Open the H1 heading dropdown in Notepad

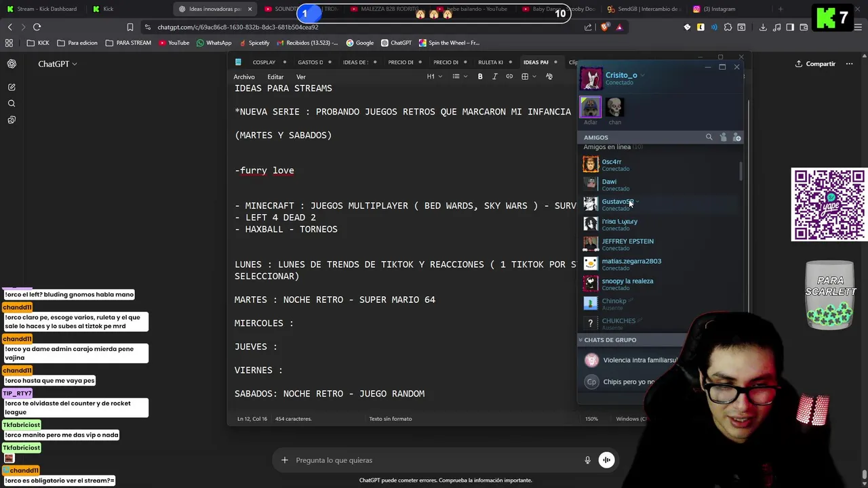pos(434,77)
